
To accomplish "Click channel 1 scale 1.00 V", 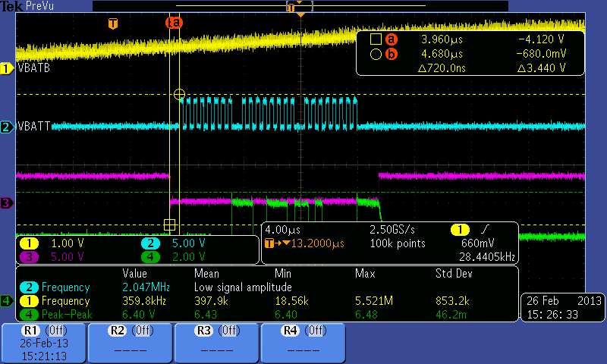I will click(x=68, y=243).
